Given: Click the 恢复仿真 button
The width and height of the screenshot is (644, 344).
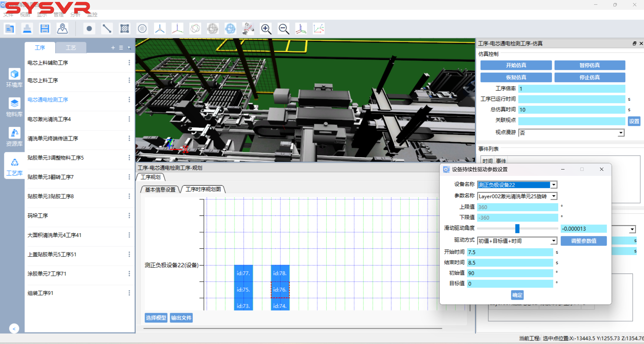Looking at the screenshot, I should point(516,78).
